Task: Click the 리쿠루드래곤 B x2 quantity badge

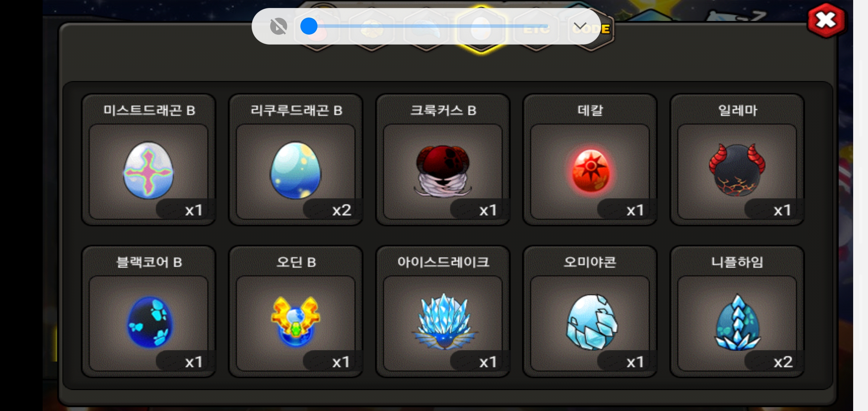Action: [x=332, y=210]
